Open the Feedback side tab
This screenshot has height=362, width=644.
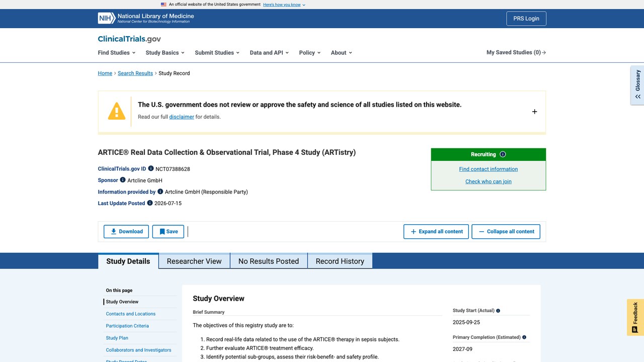coord(635,317)
